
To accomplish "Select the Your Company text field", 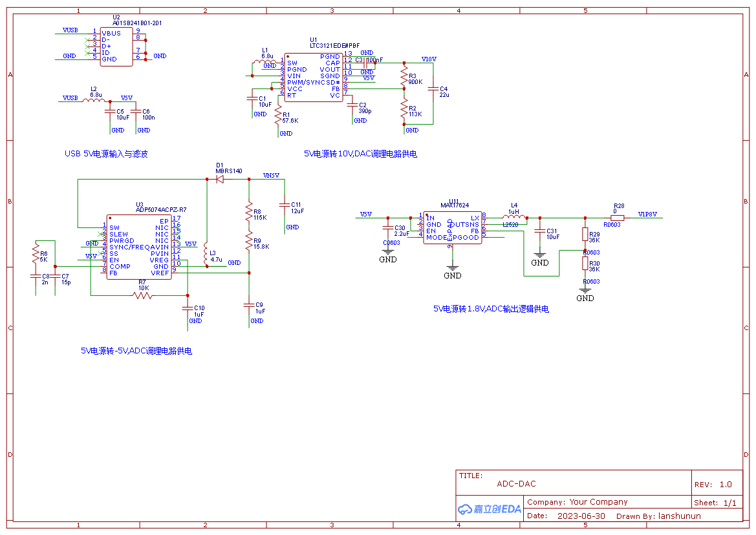I will pos(598,502).
